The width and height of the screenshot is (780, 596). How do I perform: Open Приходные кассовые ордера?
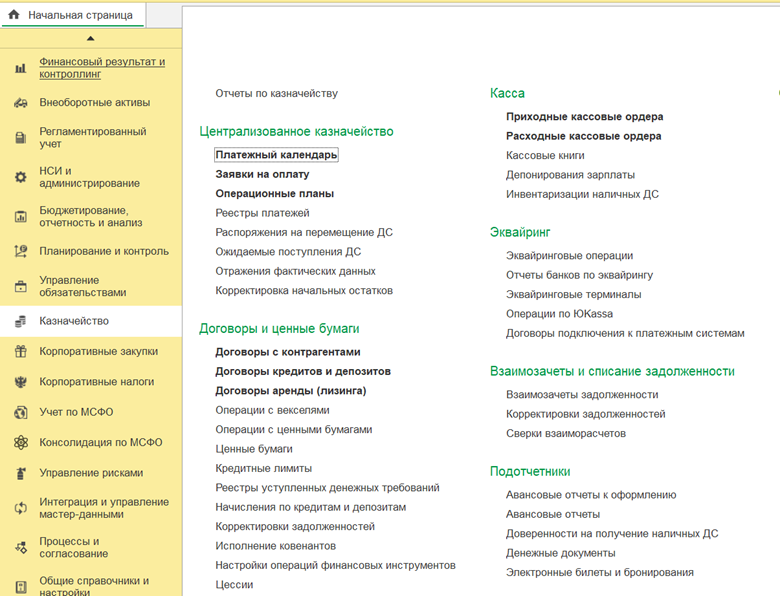point(585,116)
